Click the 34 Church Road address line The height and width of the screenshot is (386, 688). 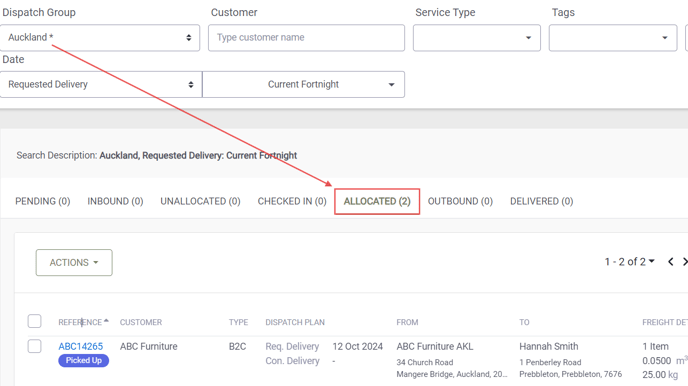pyautogui.click(x=425, y=362)
